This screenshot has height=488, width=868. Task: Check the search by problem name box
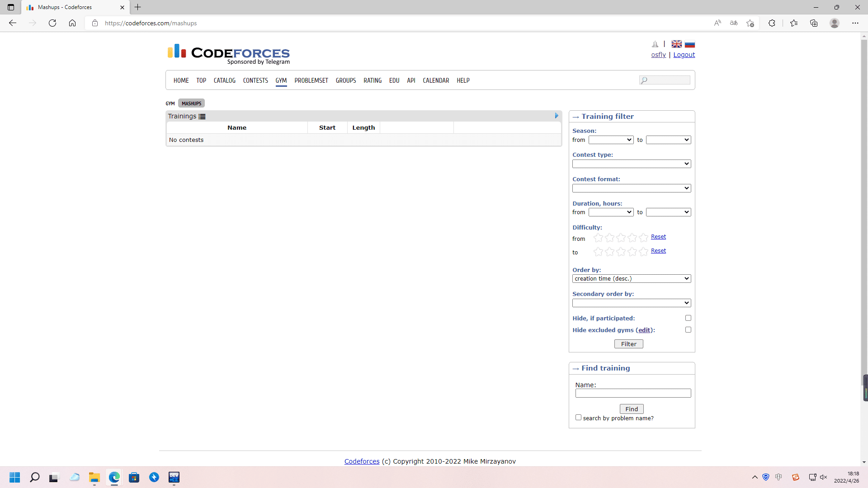[x=578, y=418]
